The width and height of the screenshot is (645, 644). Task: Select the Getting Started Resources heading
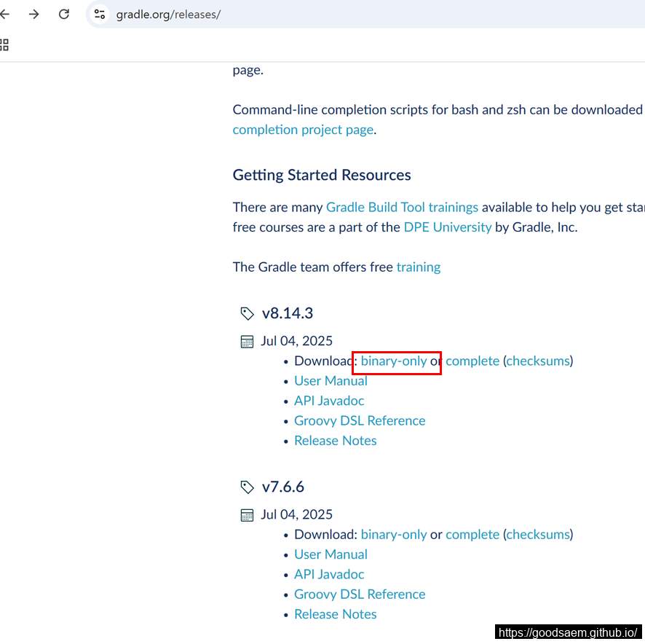tap(322, 176)
